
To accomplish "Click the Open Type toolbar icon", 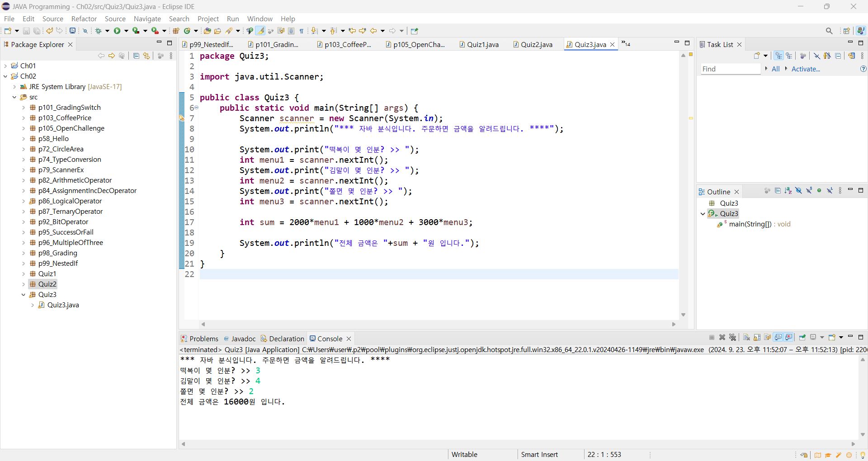I will tap(208, 31).
